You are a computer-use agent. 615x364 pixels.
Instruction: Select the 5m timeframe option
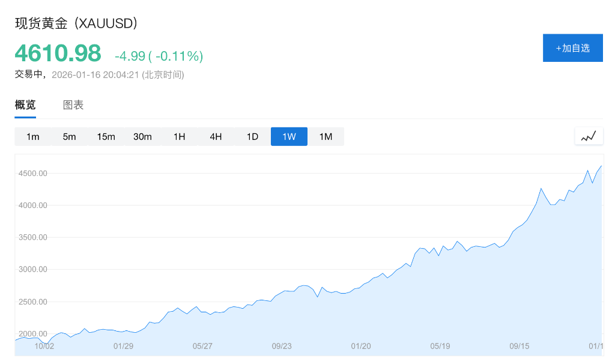pyautogui.click(x=70, y=136)
